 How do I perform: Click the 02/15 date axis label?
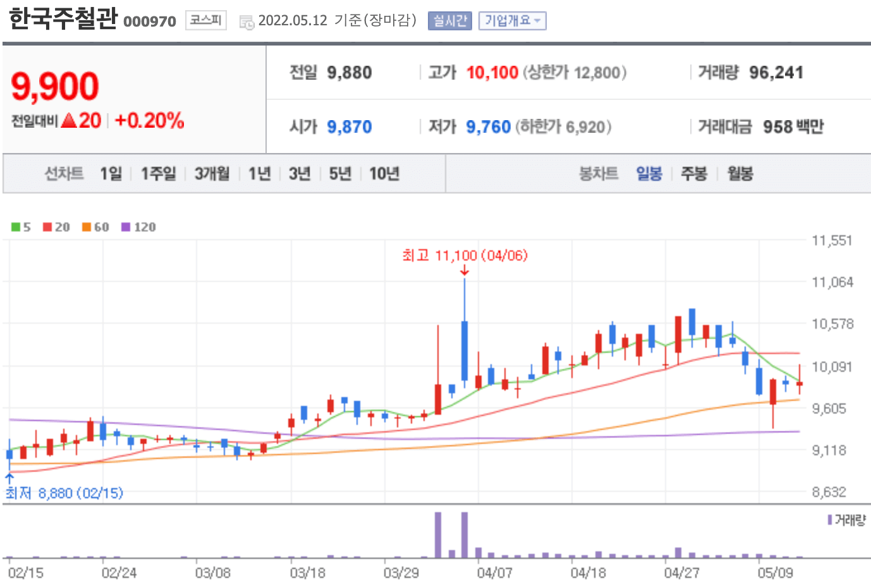(x=26, y=573)
